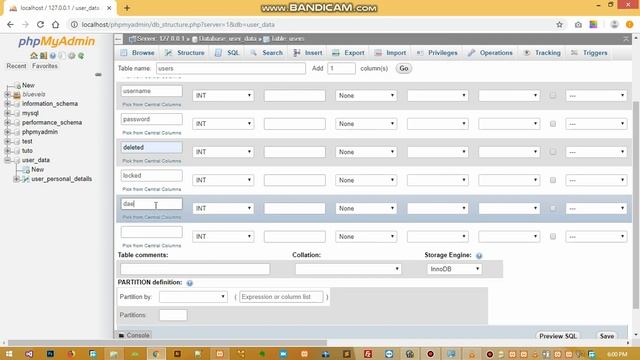This screenshot has width=640, height=360.
Task: Expand the mysql database node
Action: (x=7, y=113)
